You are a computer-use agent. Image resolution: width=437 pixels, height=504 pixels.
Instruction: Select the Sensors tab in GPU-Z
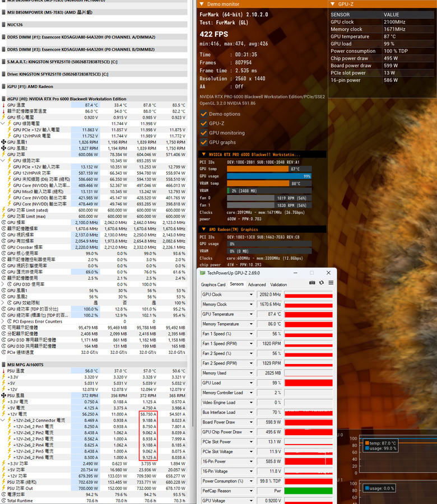236,284
